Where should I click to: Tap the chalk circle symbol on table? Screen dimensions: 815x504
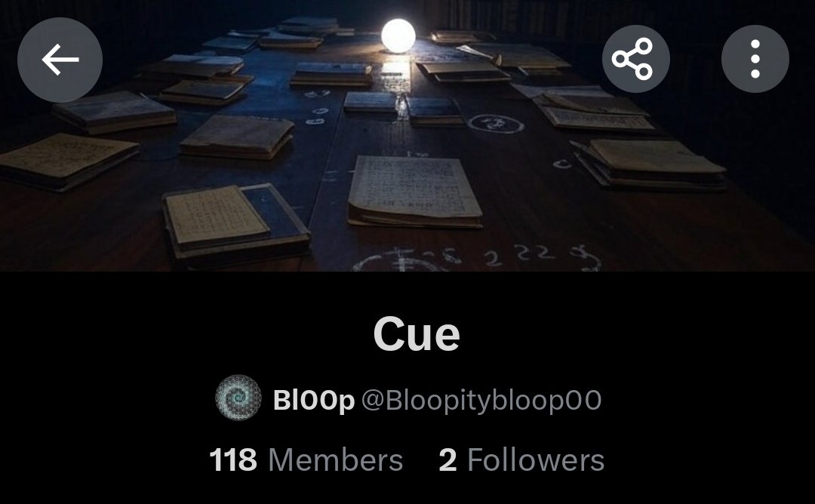tap(495, 124)
